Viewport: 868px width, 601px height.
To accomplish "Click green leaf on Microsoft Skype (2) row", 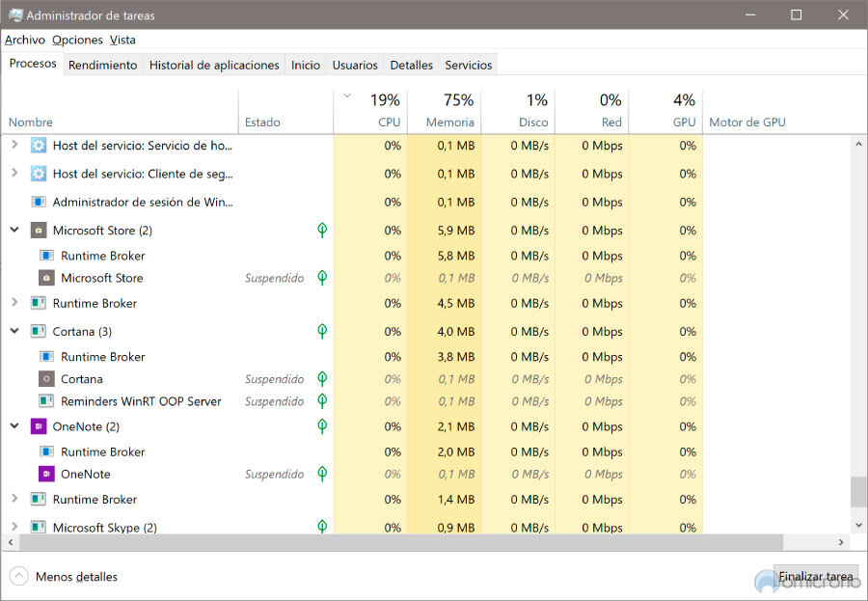I will click(322, 526).
